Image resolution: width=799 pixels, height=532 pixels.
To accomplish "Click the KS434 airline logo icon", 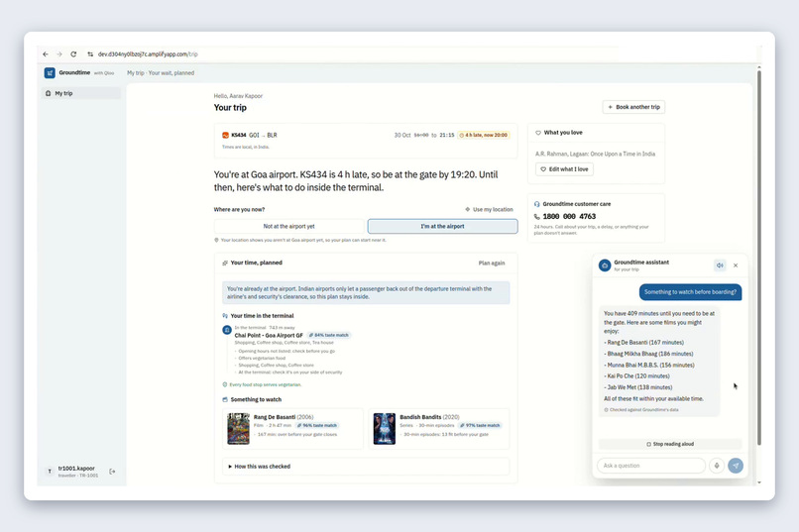I will pyautogui.click(x=225, y=135).
